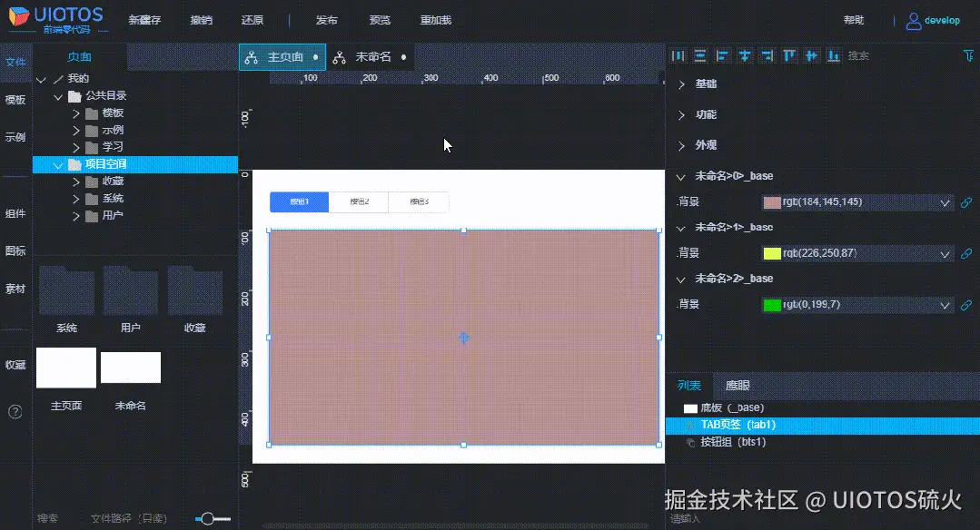Collapse the 项目空间 tree node
The width and height of the screenshot is (980, 530).
coord(57,164)
